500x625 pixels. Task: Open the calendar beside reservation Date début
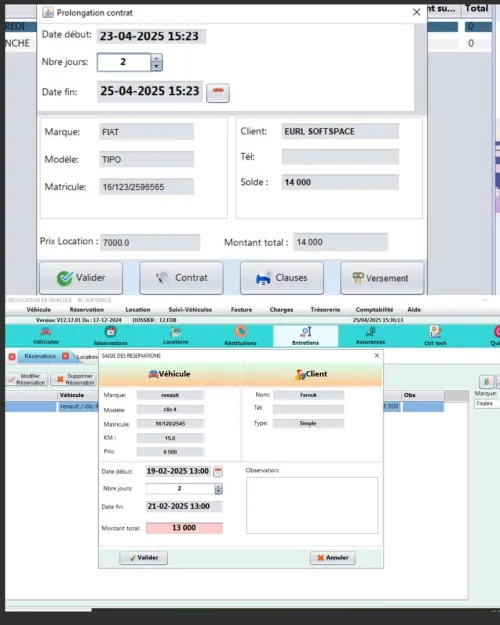(218, 472)
